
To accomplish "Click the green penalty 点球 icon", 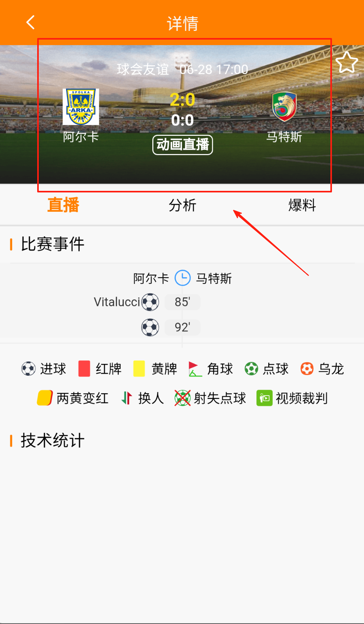I will 251,369.
